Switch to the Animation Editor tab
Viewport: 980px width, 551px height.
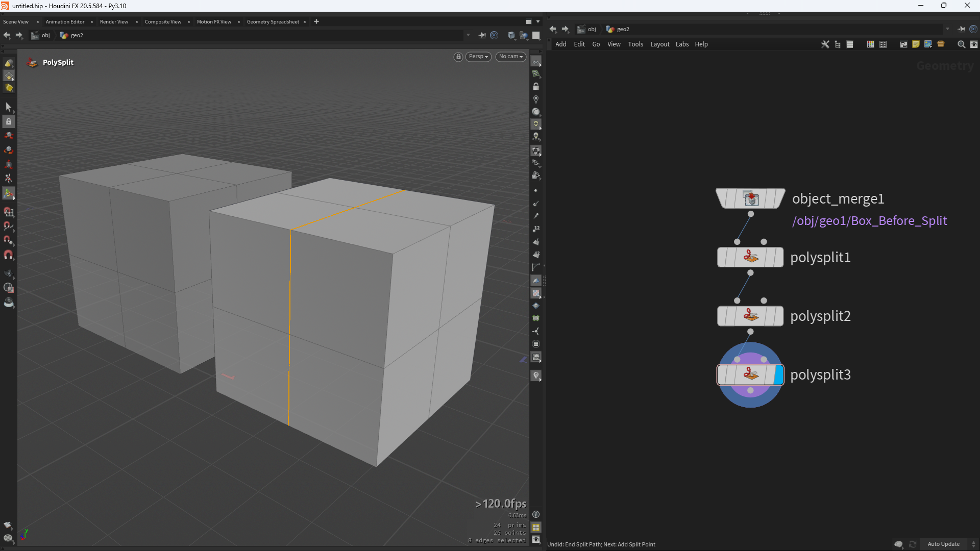65,21
